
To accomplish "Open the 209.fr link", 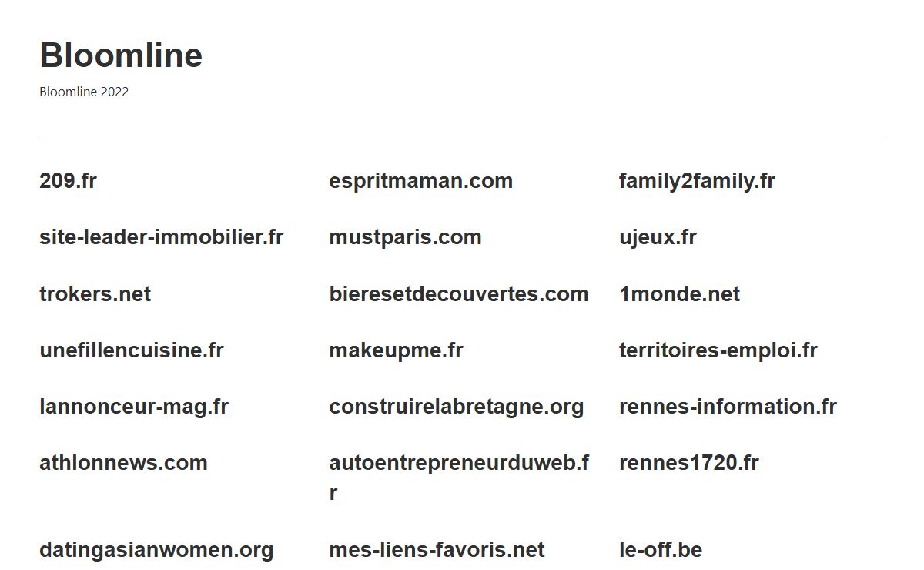I will point(68,181).
